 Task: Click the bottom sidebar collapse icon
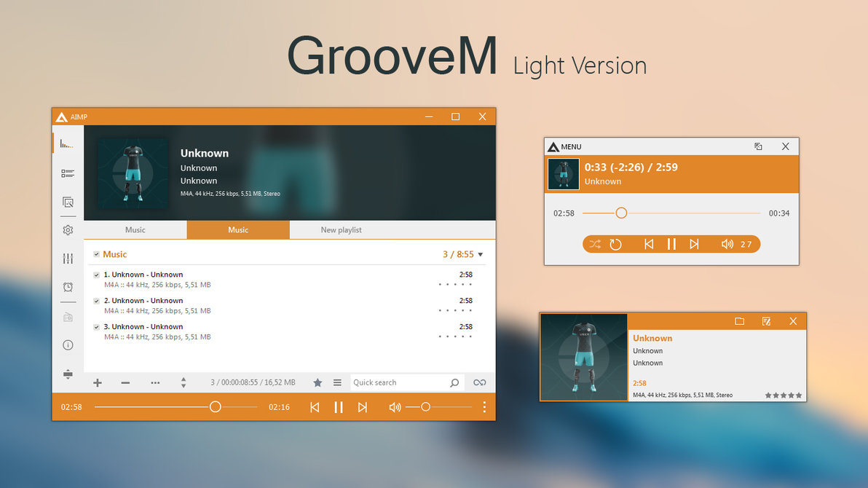[x=68, y=374]
